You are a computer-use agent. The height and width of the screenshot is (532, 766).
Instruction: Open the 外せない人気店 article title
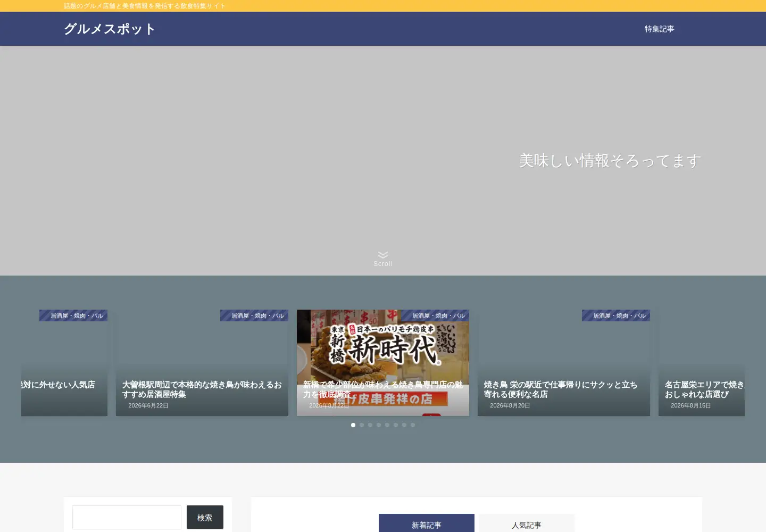(59, 385)
